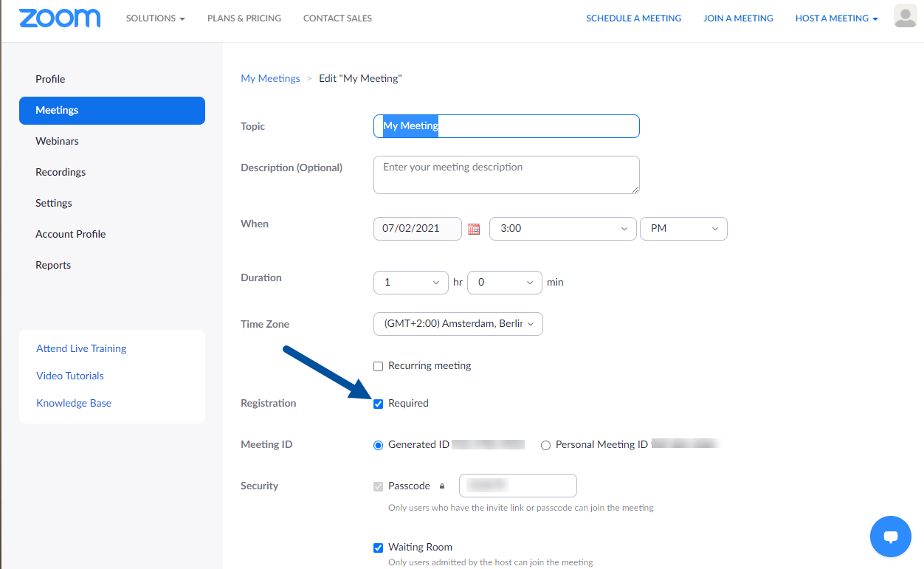Click Schedule a Meeting link
The width and height of the screenshot is (924, 569).
634,18
